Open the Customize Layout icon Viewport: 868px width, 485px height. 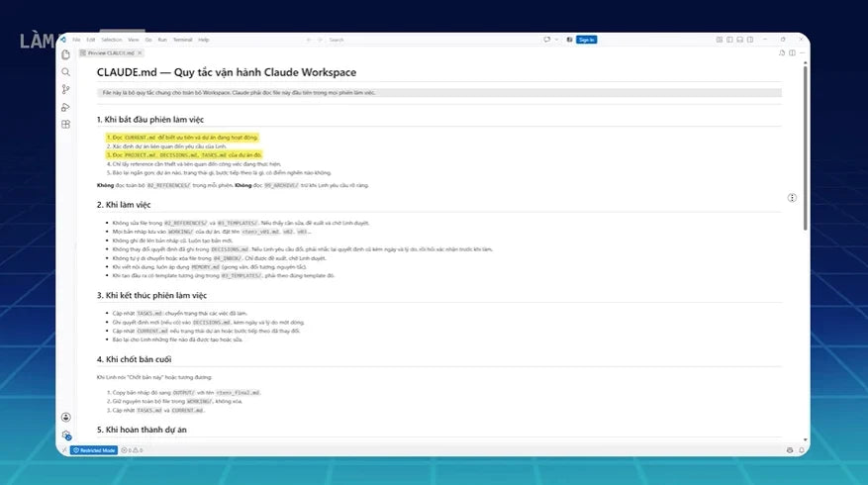point(720,40)
